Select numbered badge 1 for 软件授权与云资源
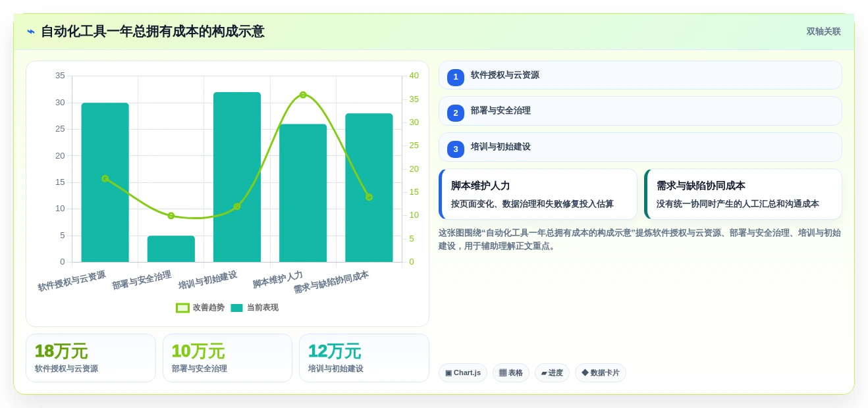Screen dimensions: 868x408 [456, 77]
